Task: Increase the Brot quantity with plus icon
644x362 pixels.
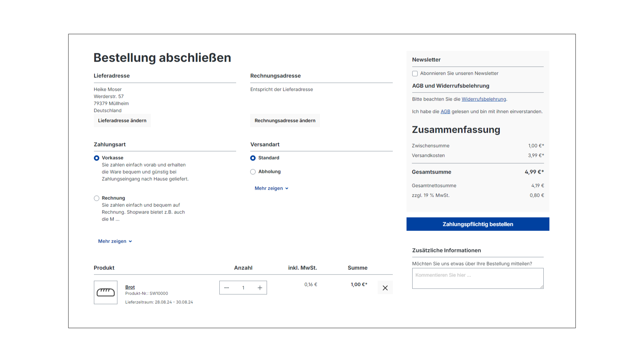Action: 260,288
